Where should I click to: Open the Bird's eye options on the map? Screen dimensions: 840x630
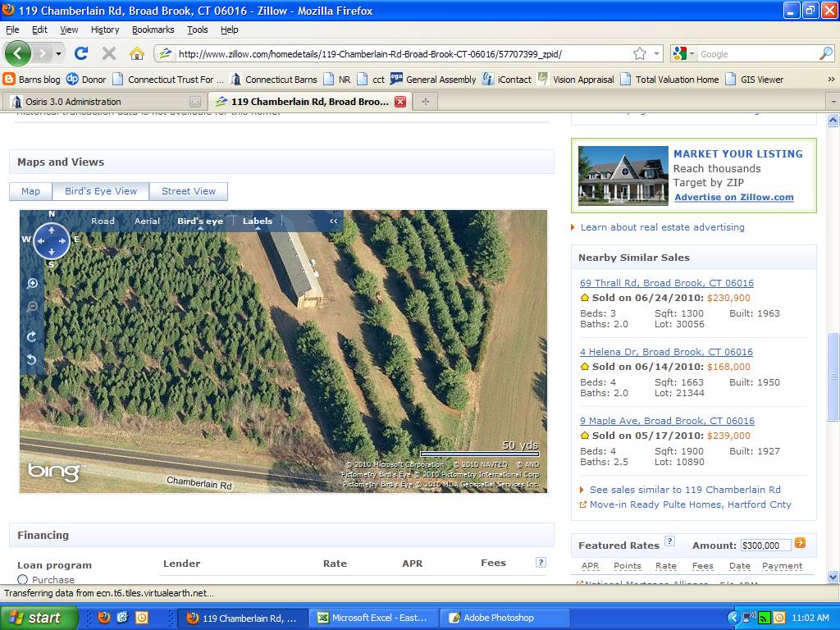coord(200,221)
